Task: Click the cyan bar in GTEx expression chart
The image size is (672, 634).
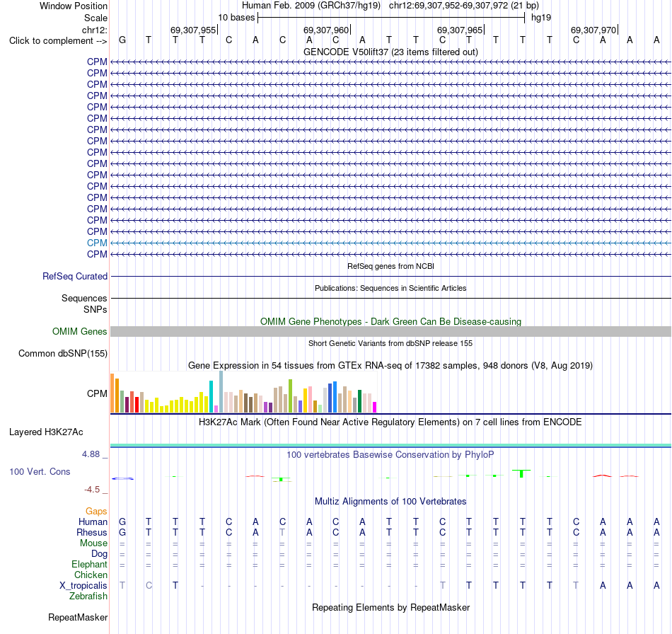Action: pyautogui.click(x=211, y=396)
